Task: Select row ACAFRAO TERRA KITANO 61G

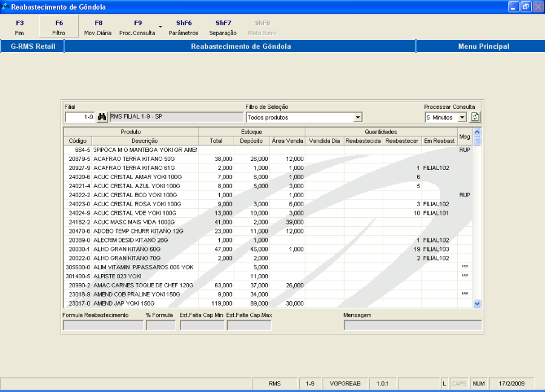Action: (x=268, y=168)
